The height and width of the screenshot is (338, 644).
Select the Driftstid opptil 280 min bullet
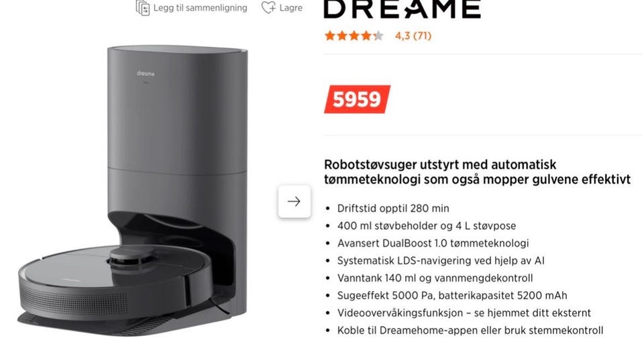pos(393,208)
